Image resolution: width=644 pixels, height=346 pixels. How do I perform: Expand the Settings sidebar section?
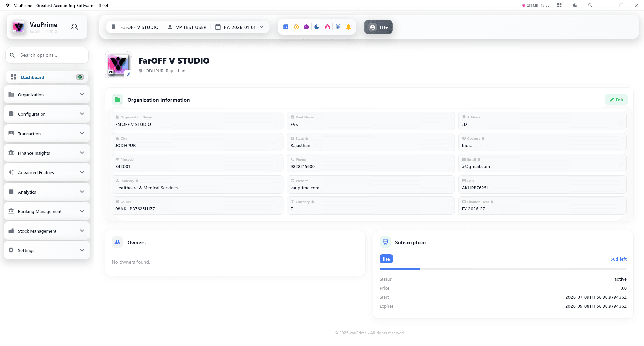47,250
